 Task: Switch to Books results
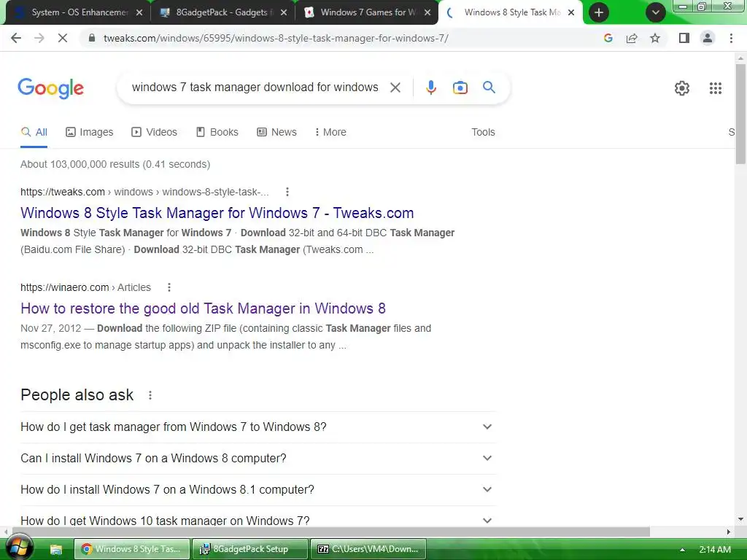click(217, 132)
